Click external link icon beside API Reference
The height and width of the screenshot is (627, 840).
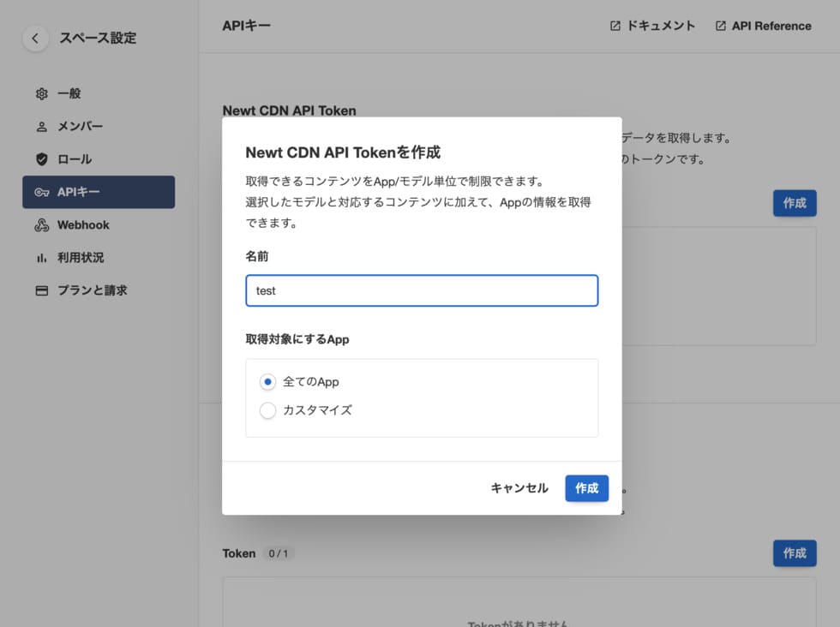click(721, 26)
